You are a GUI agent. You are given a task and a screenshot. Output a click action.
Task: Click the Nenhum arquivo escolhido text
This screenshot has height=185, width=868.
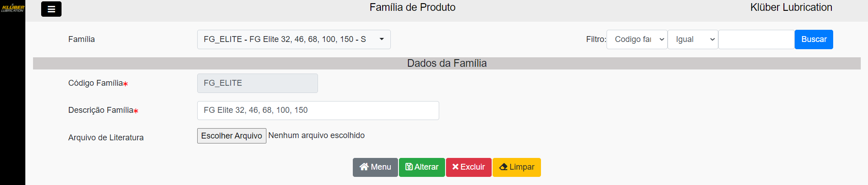(x=316, y=136)
